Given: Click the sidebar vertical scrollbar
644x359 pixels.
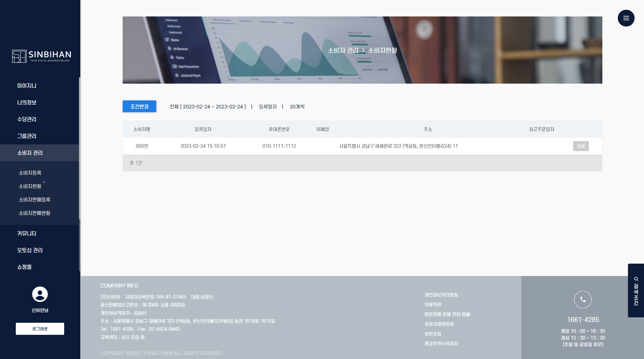Looking at the screenshot, I should [80, 148].
